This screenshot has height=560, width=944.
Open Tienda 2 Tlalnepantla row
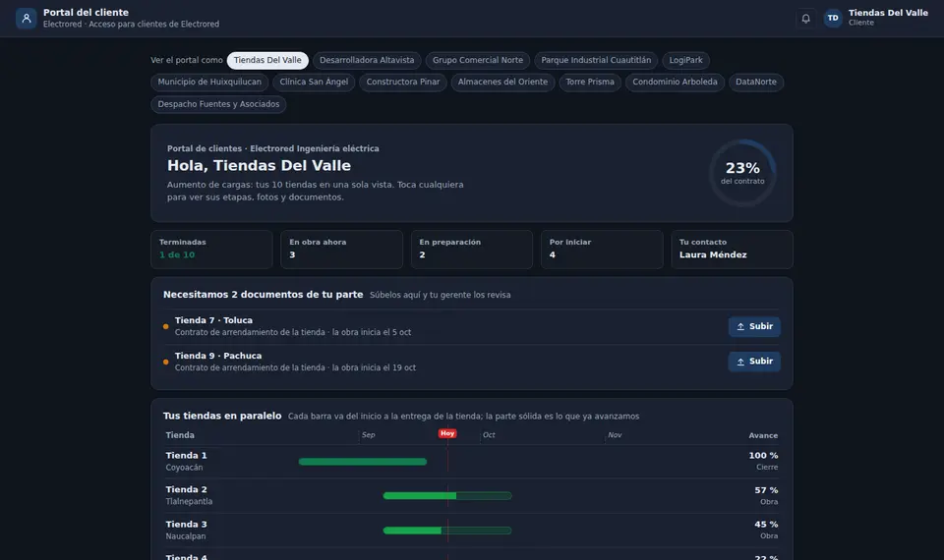point(471,495)
